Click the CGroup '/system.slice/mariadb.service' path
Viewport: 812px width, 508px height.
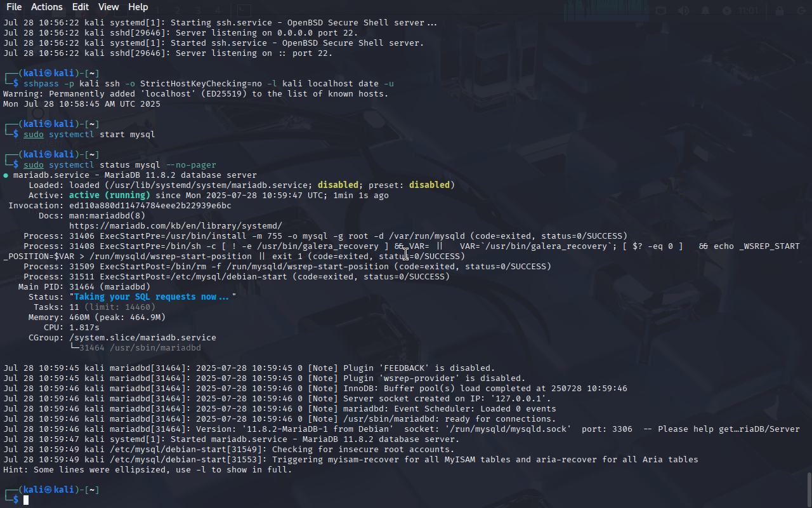click(143, 338)
